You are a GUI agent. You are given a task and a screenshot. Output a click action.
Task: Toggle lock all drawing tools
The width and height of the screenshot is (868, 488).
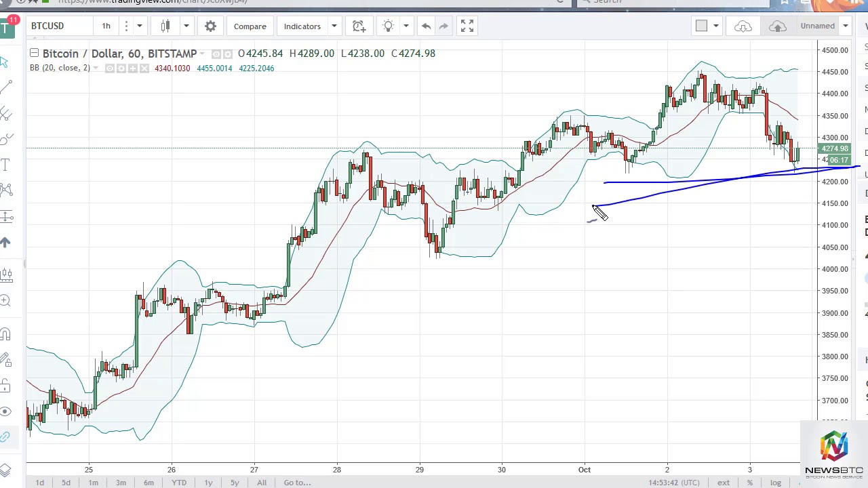tap(5, 385)
